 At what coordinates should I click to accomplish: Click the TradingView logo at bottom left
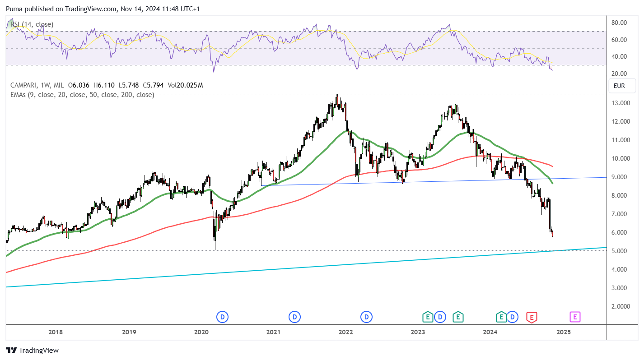tap(32, 350)
